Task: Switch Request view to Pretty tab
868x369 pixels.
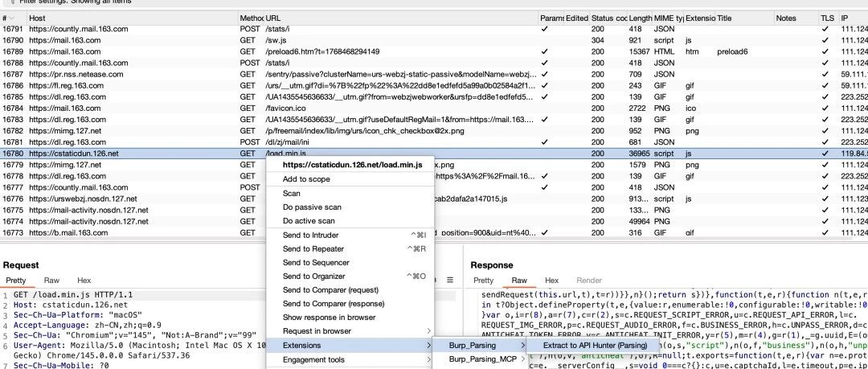Action: [15, 281]
